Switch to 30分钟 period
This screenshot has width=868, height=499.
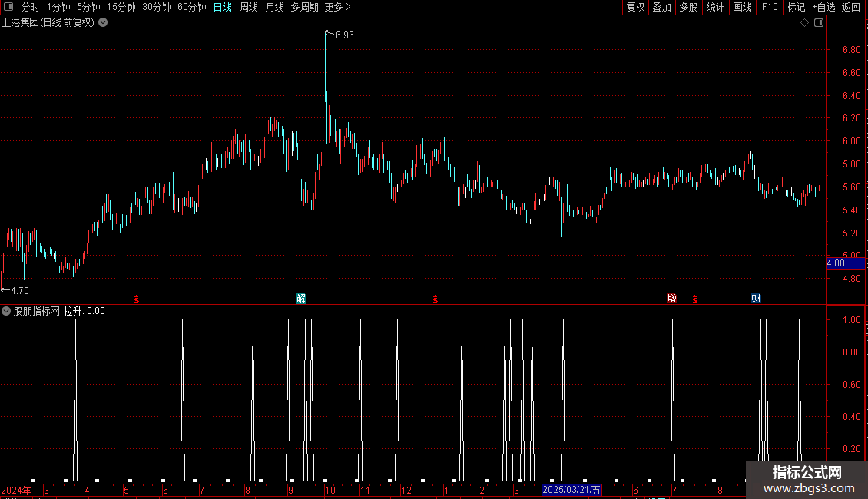click(157, 7)
